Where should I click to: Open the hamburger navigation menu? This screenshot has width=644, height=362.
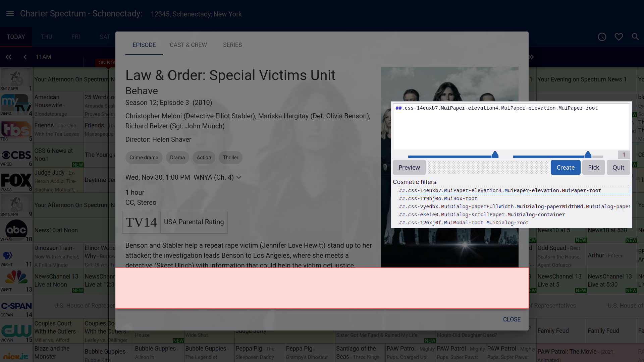[10, 13]
